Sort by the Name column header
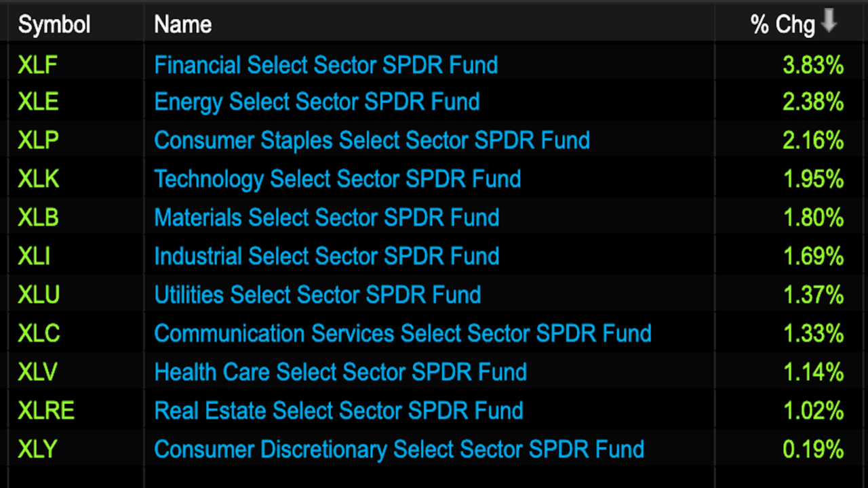Image resolution: width=868 pixels, height=488 pixels. pos(183,25)
